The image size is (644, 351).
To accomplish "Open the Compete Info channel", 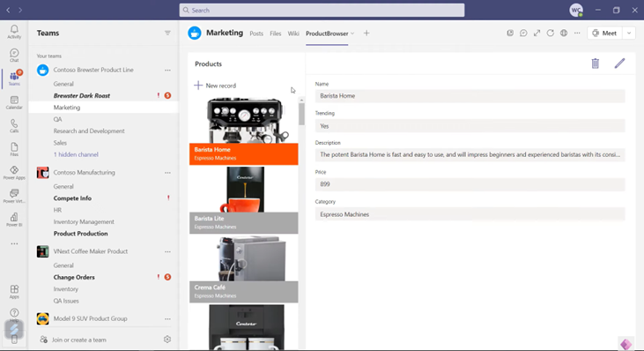I will 72,198.
